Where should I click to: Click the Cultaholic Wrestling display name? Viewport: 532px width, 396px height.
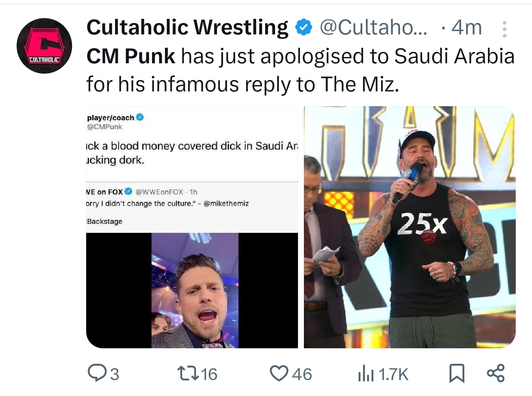coord(187,27)
